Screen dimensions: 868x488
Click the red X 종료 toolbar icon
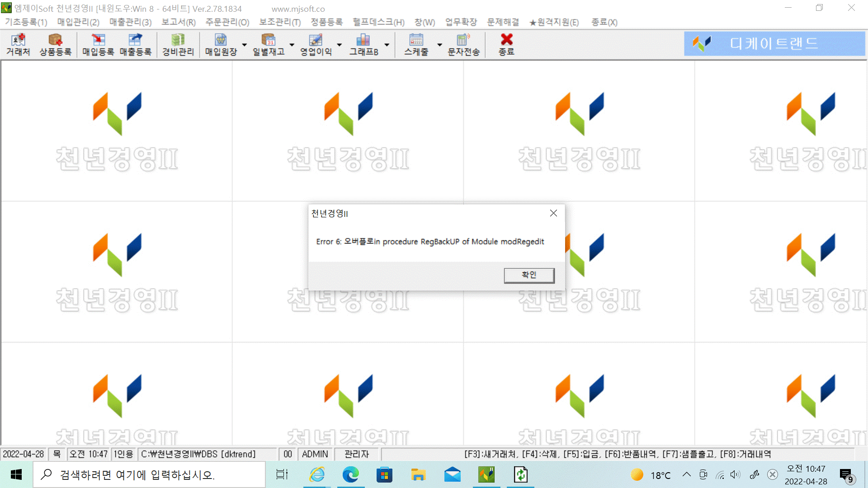pos(506,45)
